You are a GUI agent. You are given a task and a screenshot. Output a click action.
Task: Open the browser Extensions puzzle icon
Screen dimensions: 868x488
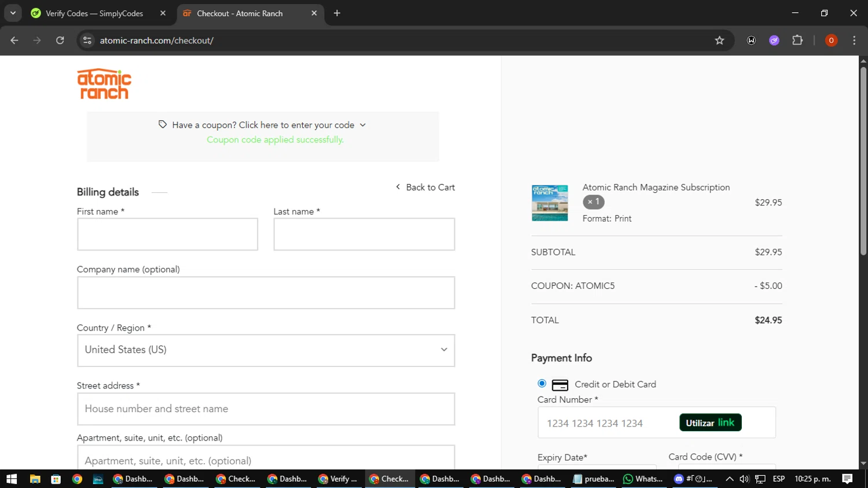point(797,41)
